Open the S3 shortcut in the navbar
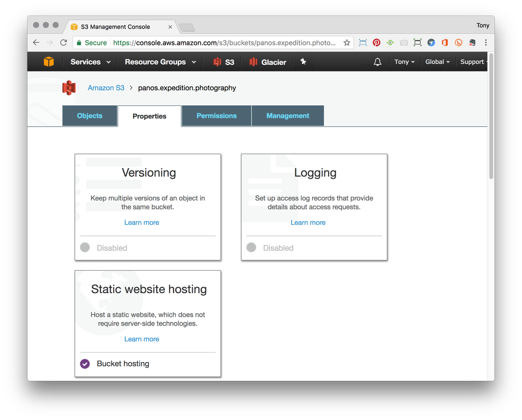The image size is (522, 420). pyautogui.click(x=224, y=62)
